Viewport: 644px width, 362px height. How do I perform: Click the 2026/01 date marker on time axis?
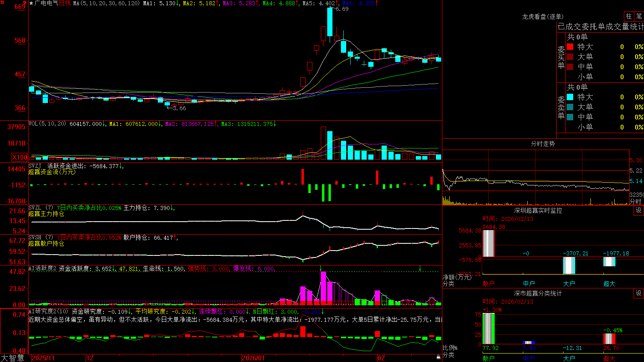tap(254, 358)
